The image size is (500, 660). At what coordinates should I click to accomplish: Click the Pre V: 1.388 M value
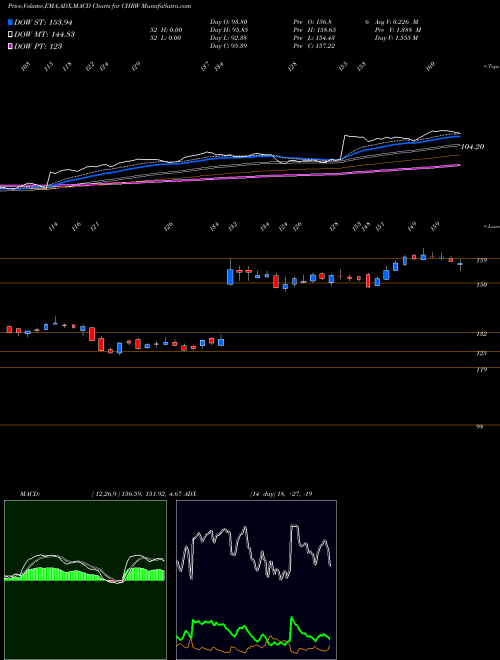tap(398, 30)
